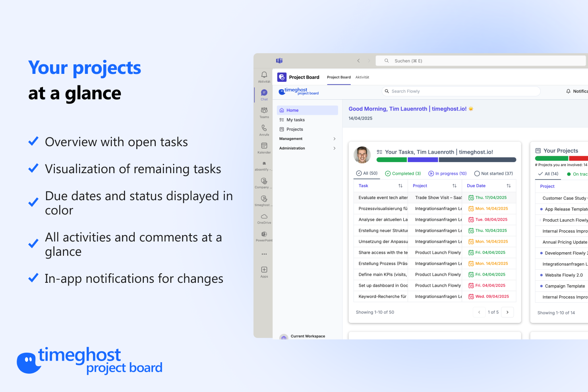Open the Apps store icon in sidebar
This screenshot has width=588, height=392.
pos(264,272)
